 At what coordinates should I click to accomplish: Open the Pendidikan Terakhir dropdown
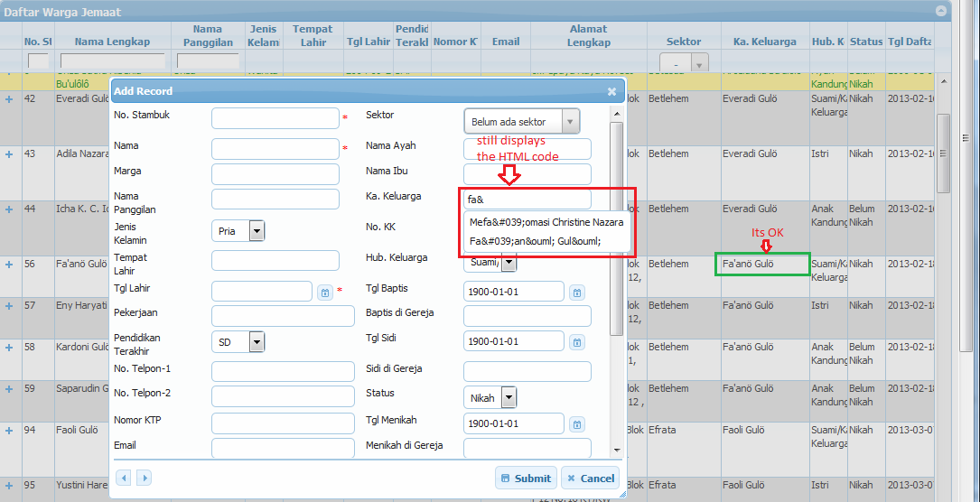(x=257, y=341)
